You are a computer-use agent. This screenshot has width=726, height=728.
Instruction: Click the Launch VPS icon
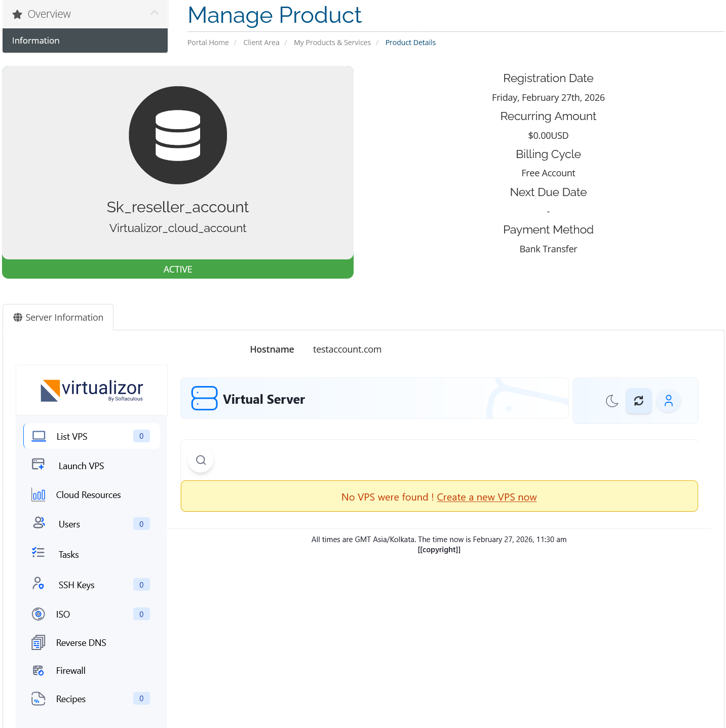39,465
